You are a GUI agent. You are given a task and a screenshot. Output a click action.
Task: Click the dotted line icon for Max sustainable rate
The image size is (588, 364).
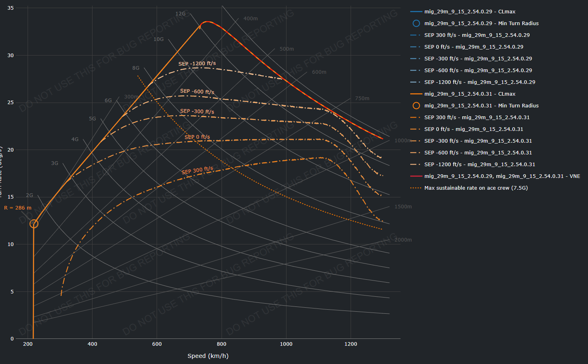[x=416, y=188]
